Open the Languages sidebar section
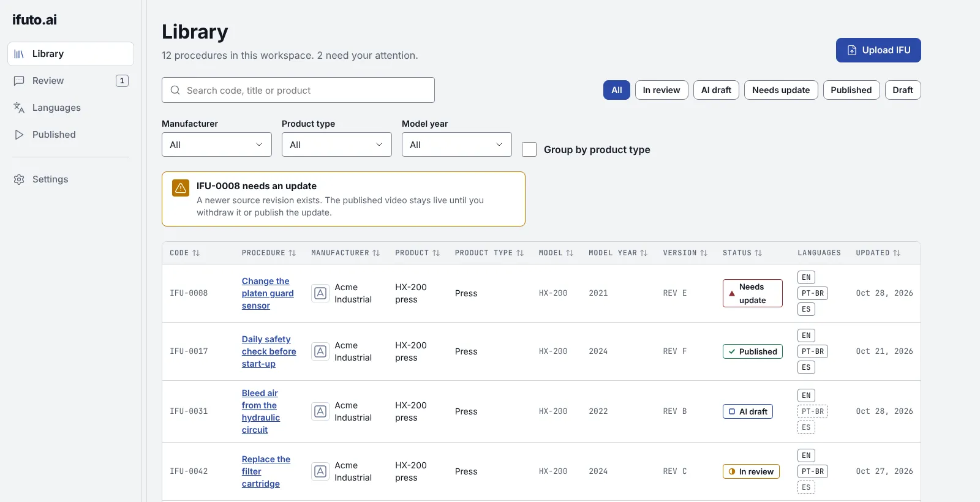Viewport: 980px width, 502px height. point(70,108)
